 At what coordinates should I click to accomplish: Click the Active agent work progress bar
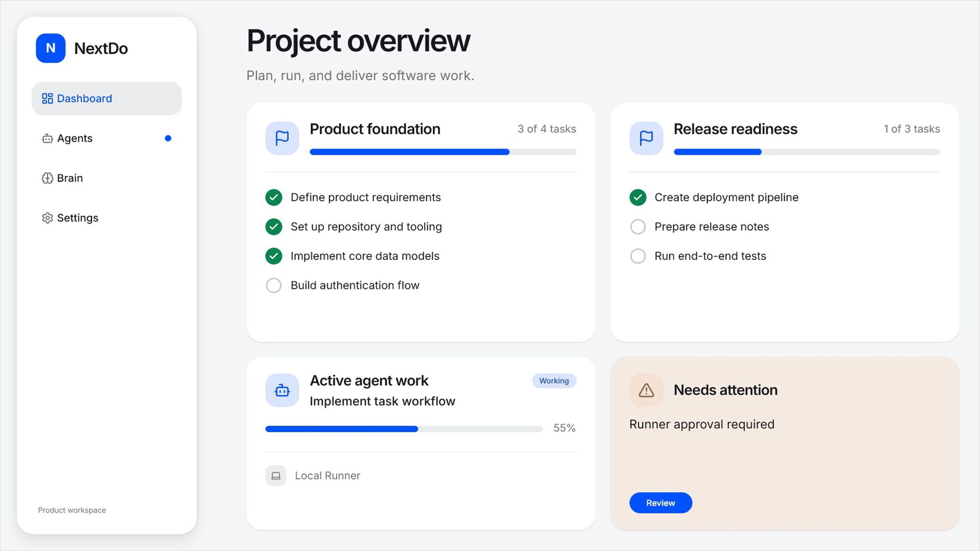[x=404, y=429]
